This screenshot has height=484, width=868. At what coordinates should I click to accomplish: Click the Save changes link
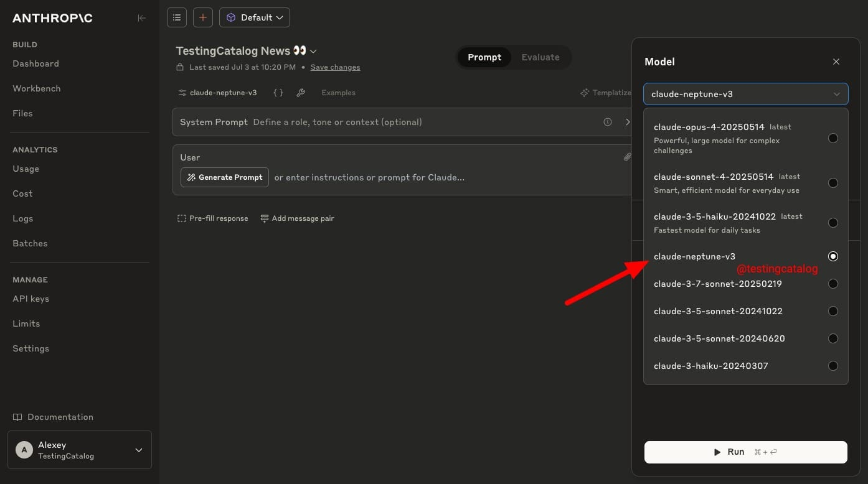point(335,67)
